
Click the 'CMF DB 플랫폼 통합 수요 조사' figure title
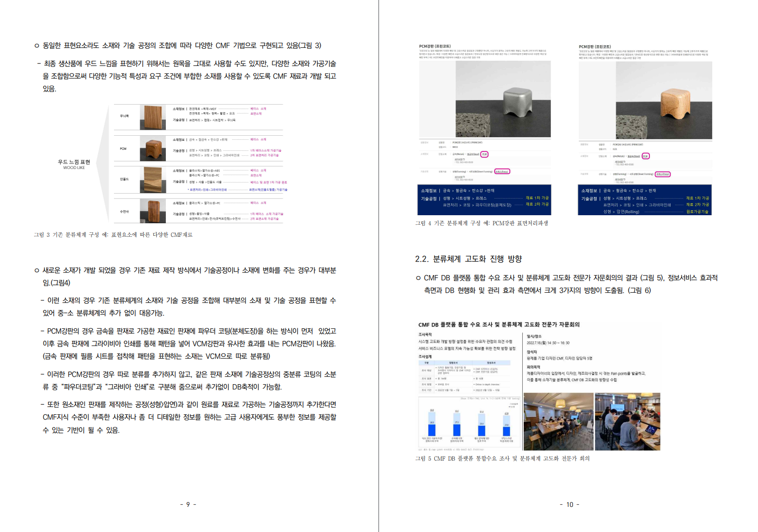[x=499, y=325]
